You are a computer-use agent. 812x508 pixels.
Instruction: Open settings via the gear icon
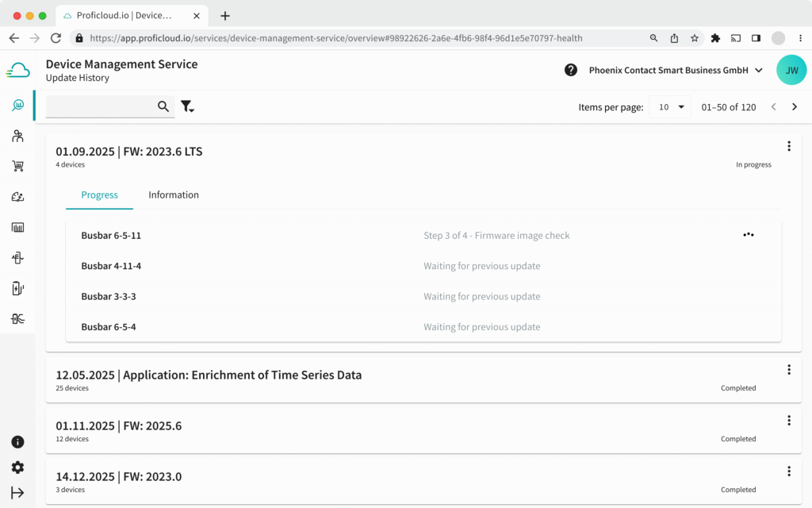click(17, 468)
